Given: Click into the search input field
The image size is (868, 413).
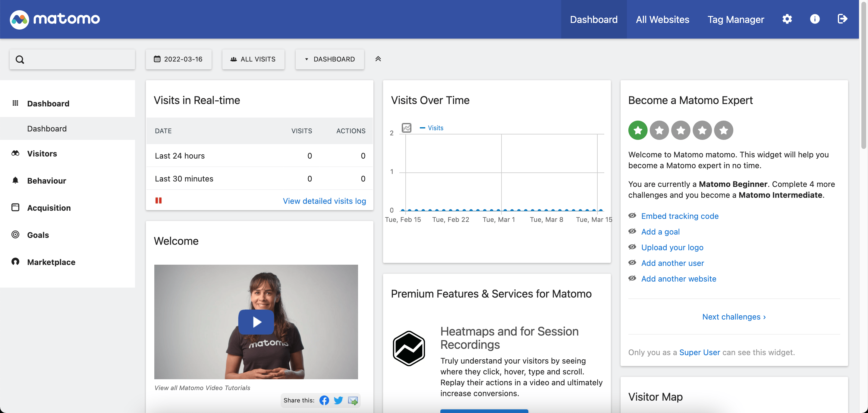Looking at the screenshot, I should [72, 60].
